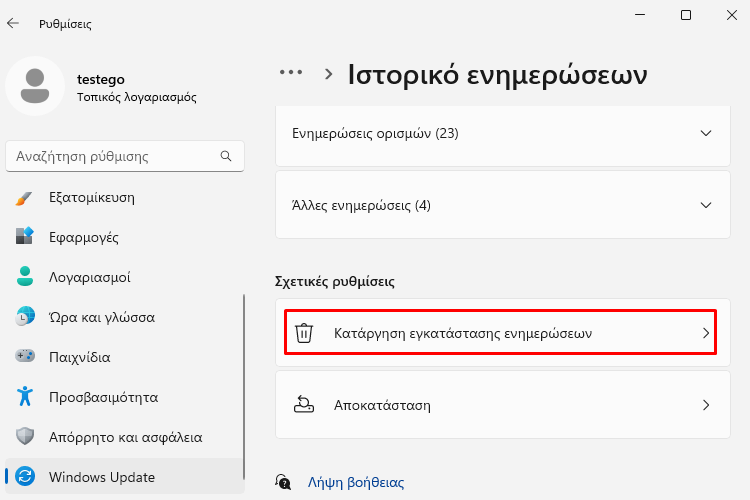Click the Εφαρμογές apps icon
Screen dimensions: 750x500
24,237
